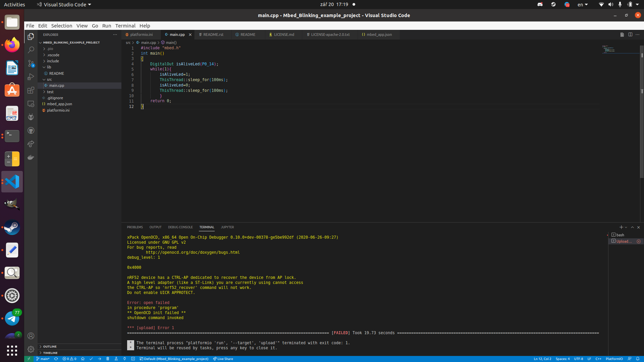
Task: Open Remote Explorer in activity bar
Action: [31, 104]
